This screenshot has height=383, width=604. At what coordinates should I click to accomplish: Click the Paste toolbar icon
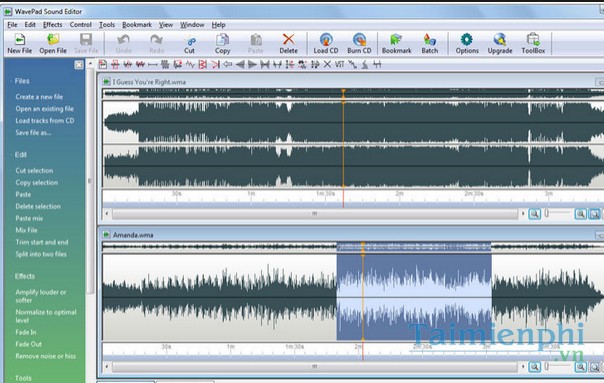click(x=256, y=43)
